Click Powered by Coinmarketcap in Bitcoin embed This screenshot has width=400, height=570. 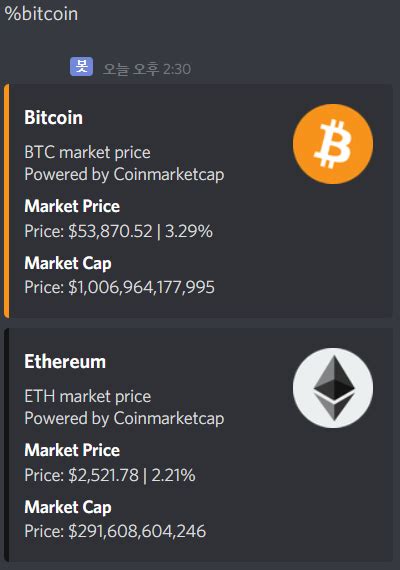point(124,174)
